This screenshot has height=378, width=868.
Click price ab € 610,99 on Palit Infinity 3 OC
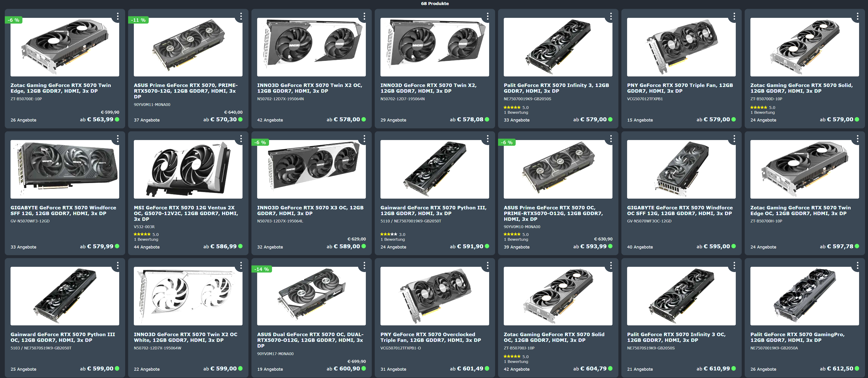713,369
